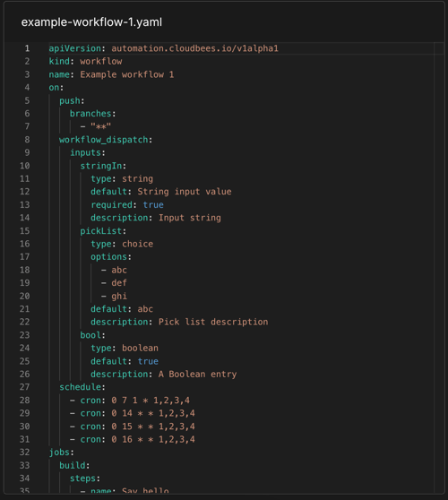The image size is (448, 500).
Task: Click 'Example workflow 1' name value
Action: tap(127, 74)
